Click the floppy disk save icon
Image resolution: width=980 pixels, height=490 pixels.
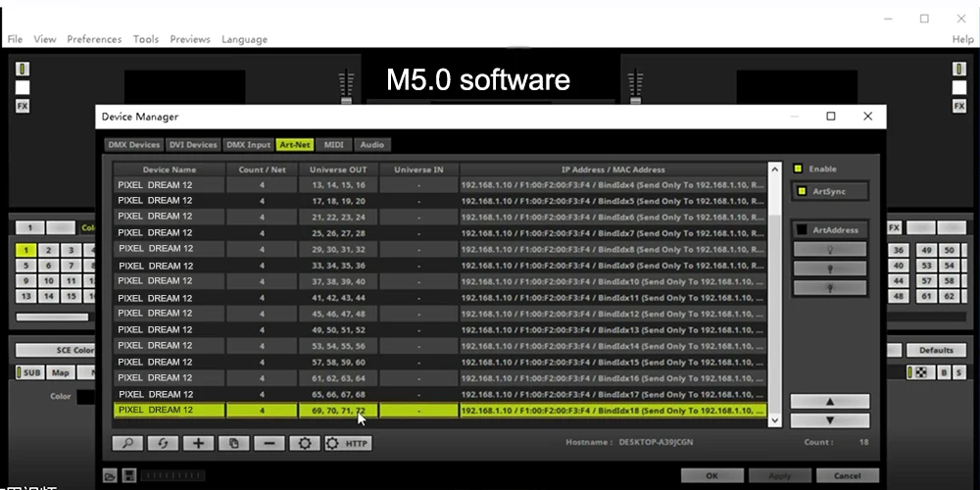[128, 475]
